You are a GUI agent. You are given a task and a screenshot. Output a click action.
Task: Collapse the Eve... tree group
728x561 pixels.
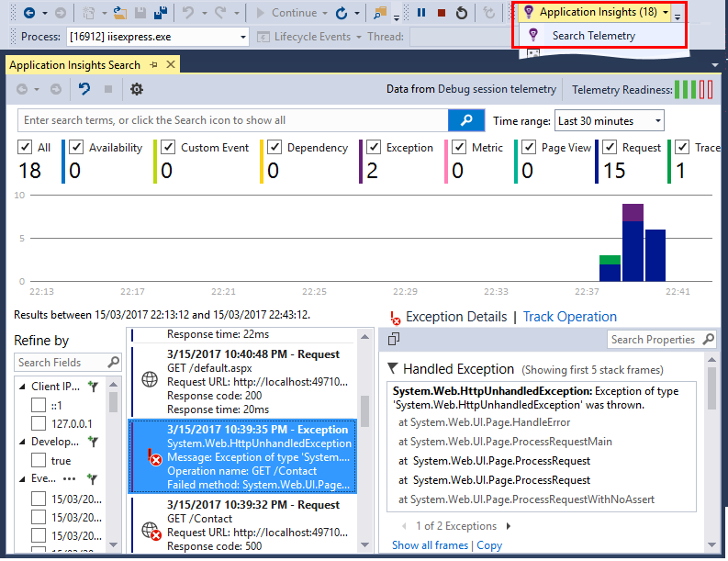point(22,478)
